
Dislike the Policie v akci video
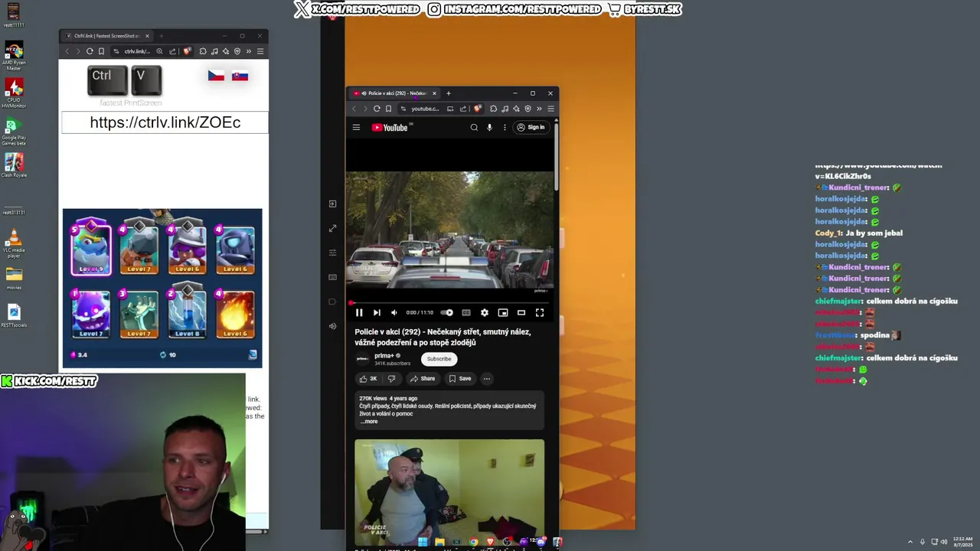[391, 379]
